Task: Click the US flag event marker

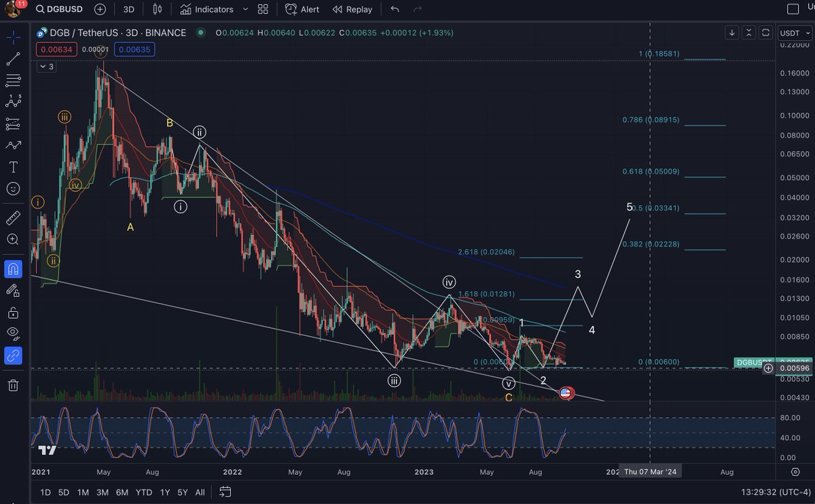Action: (x=565, y=393)
